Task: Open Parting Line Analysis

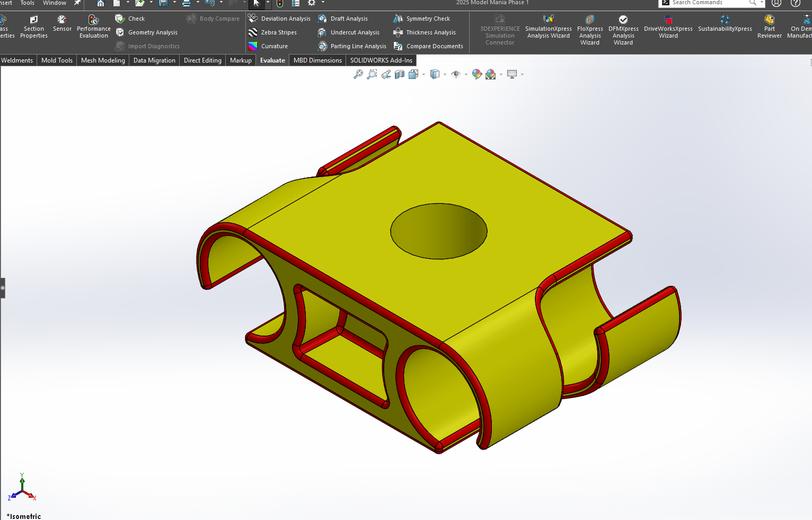Action: [352, 46]
